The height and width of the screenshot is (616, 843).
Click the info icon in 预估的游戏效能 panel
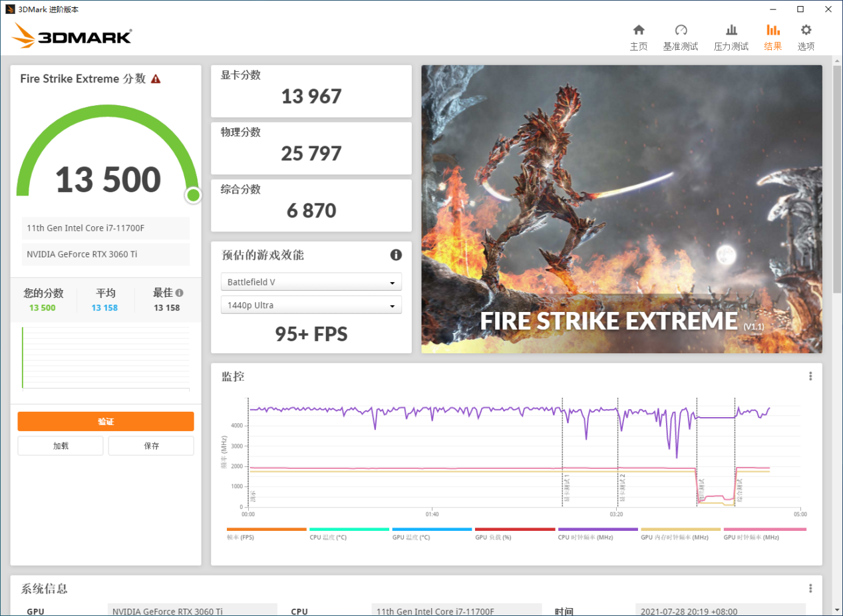[395, 255]
